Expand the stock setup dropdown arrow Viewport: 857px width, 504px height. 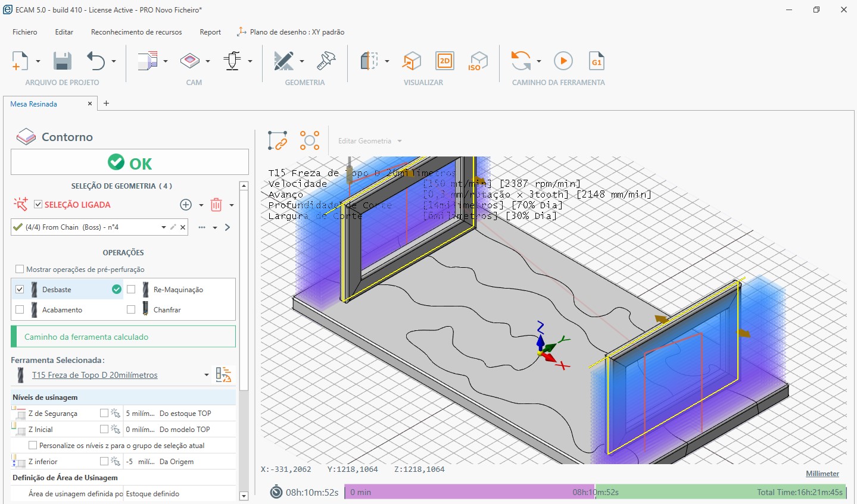pyautogui.click(x=165, y=61)
